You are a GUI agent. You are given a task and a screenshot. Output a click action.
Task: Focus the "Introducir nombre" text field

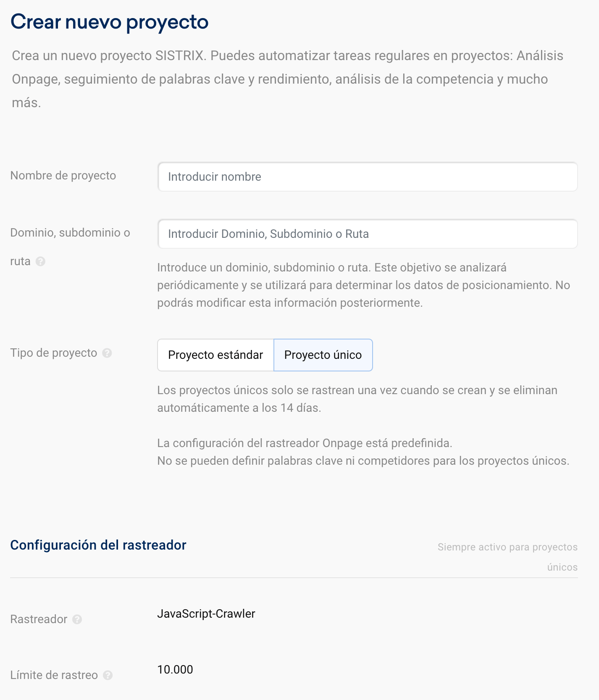(368, 177)
